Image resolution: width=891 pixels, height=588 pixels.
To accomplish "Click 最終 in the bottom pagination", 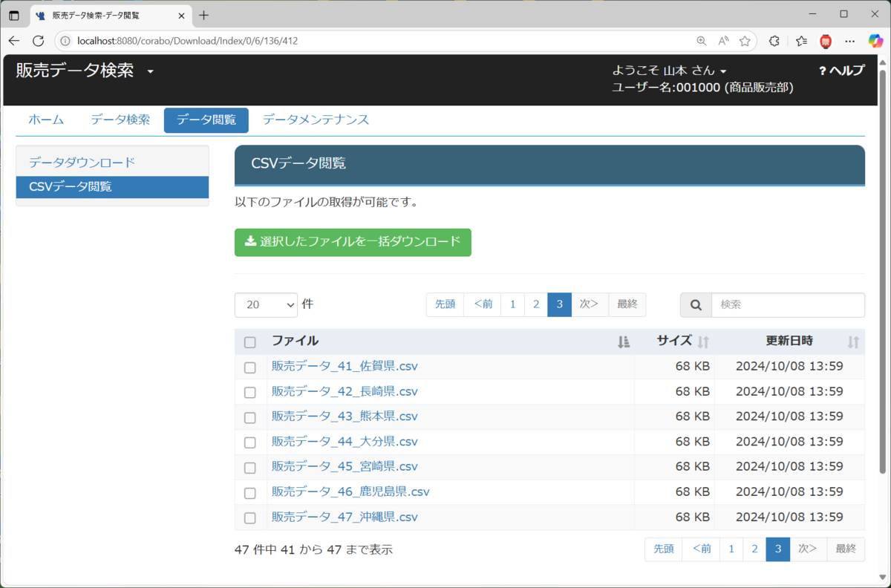I will click(x=846, y=549).
